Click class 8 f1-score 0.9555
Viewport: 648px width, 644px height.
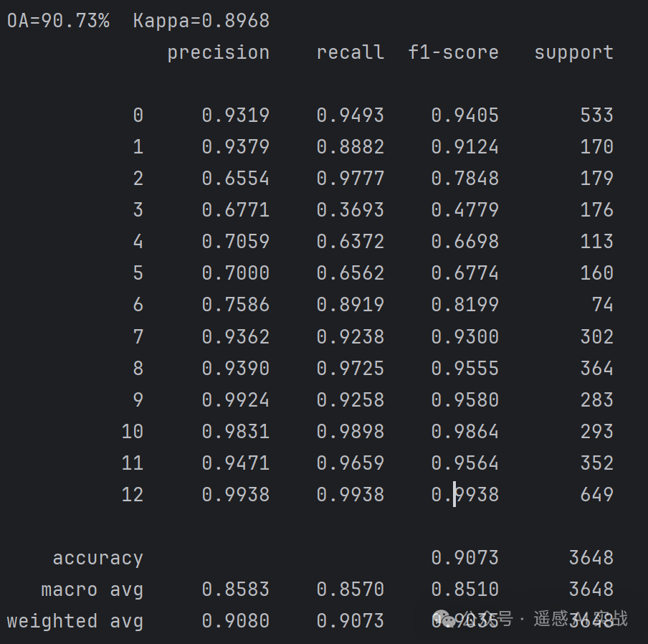[465, 369]
